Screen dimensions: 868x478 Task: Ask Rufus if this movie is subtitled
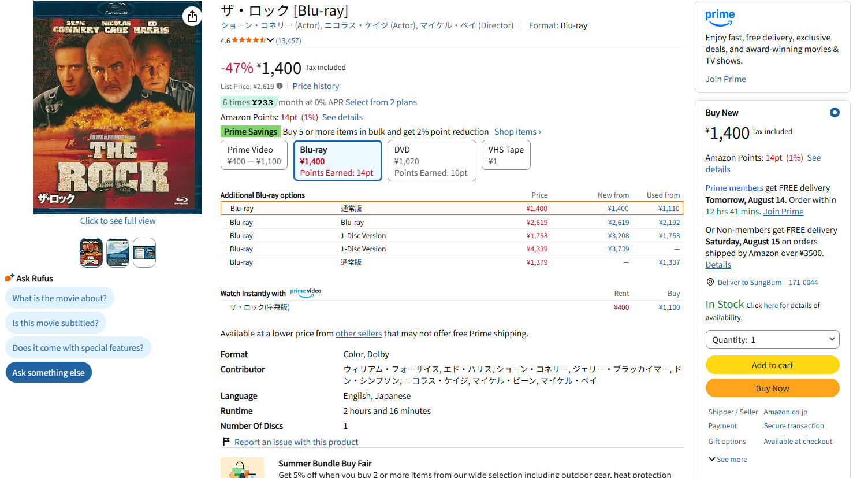click(55, 323)
